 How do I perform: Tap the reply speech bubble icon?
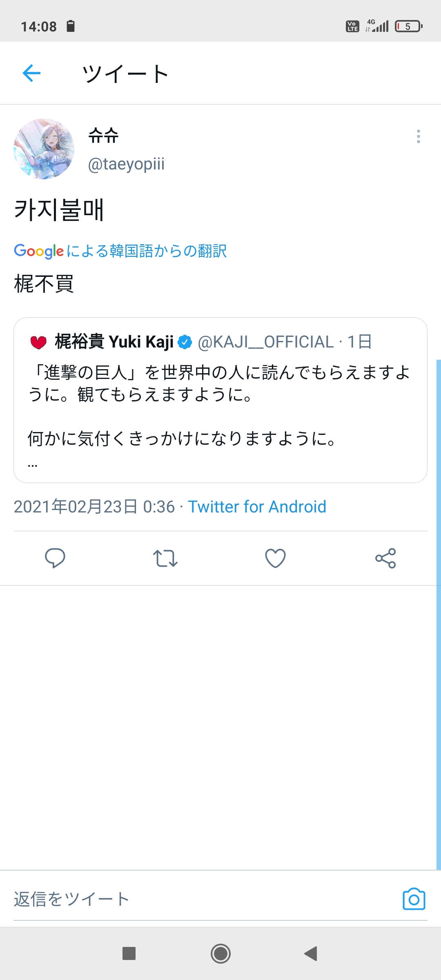click(55, 558)
